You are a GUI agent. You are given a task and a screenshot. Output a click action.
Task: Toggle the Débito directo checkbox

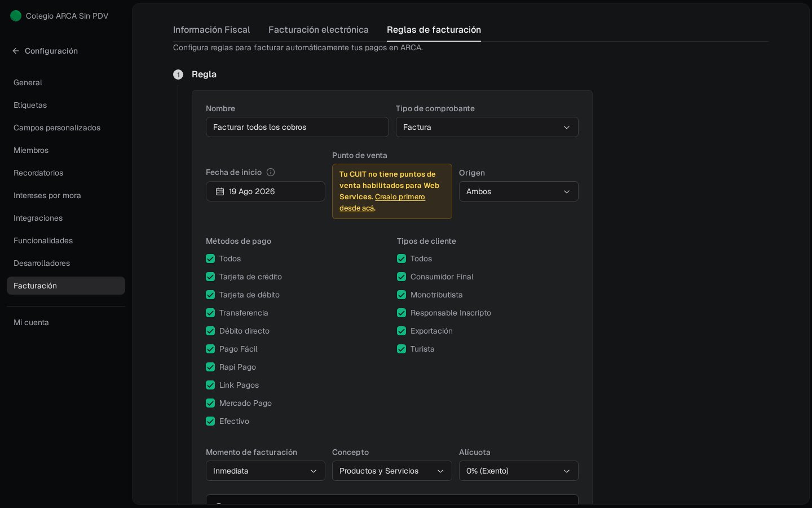coord(210,331)
